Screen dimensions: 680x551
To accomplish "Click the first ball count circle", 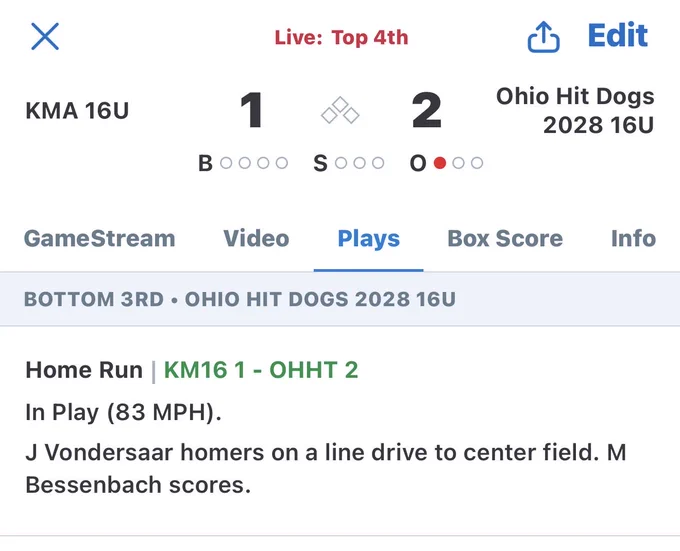I will click(226, 163).
